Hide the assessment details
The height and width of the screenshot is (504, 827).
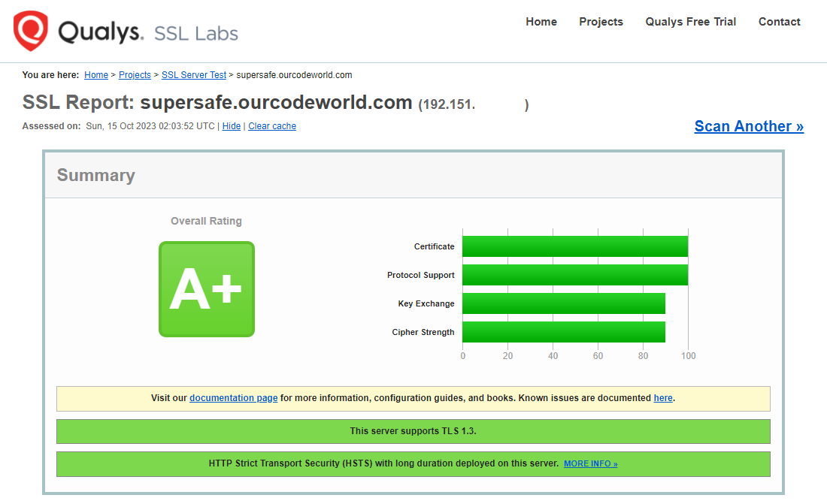(231, 125)
